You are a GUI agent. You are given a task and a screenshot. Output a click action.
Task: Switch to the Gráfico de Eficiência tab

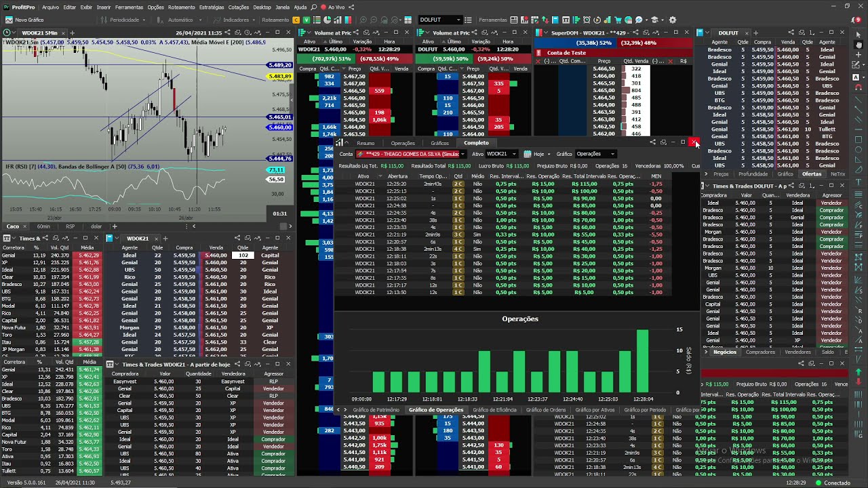point(494,409)
